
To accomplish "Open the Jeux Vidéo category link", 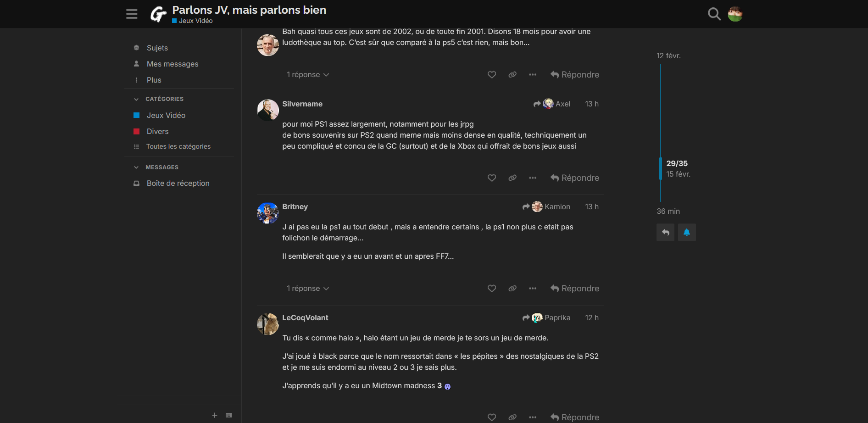I will 166,115.
